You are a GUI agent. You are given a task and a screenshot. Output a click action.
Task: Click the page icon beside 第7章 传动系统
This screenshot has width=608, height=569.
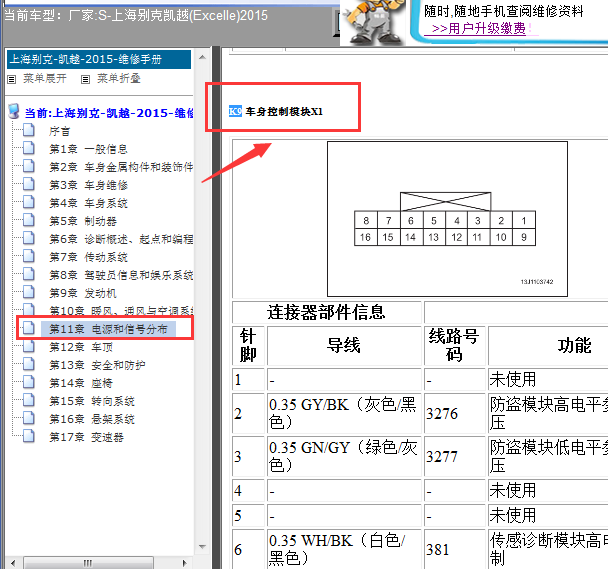[x=29, y=256]
